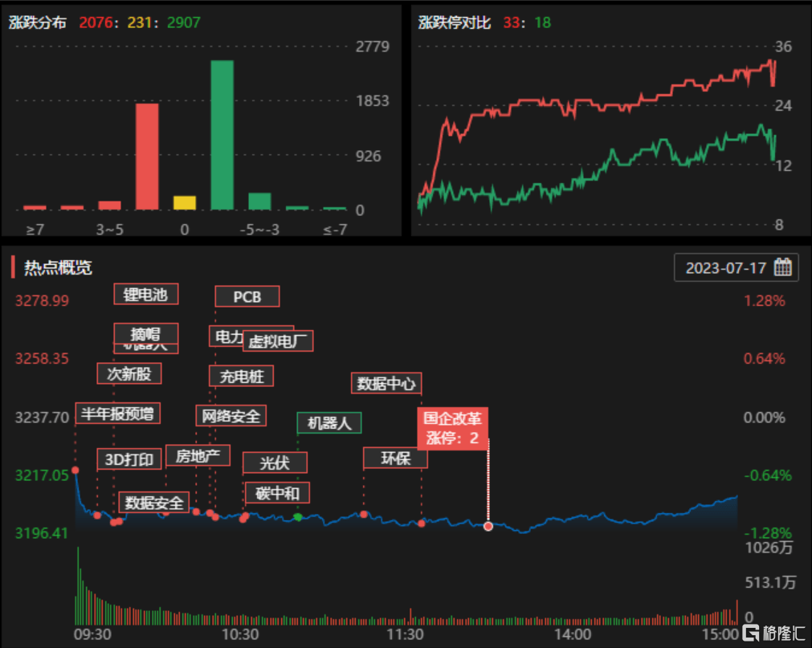This screenshot has height=648, width=812.
Task: Click the 光伏 topic tag
Action: 275,463
